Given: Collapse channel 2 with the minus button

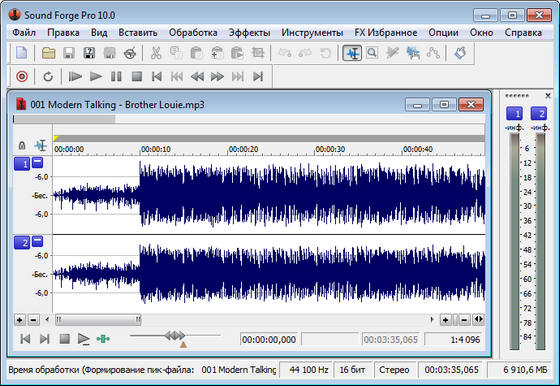Looking at the screenshot, I should pos(38,241).
